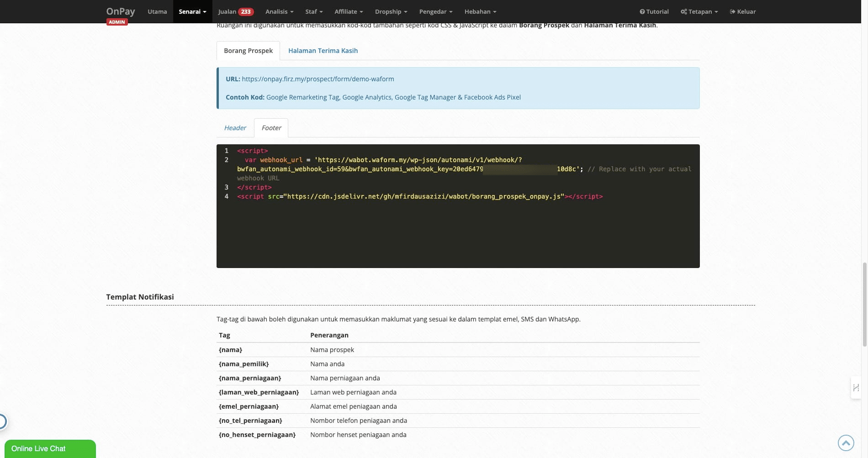Click the 233 sales count badge
This screenshot has height=458, width=868.
click(x=246, y=12)
